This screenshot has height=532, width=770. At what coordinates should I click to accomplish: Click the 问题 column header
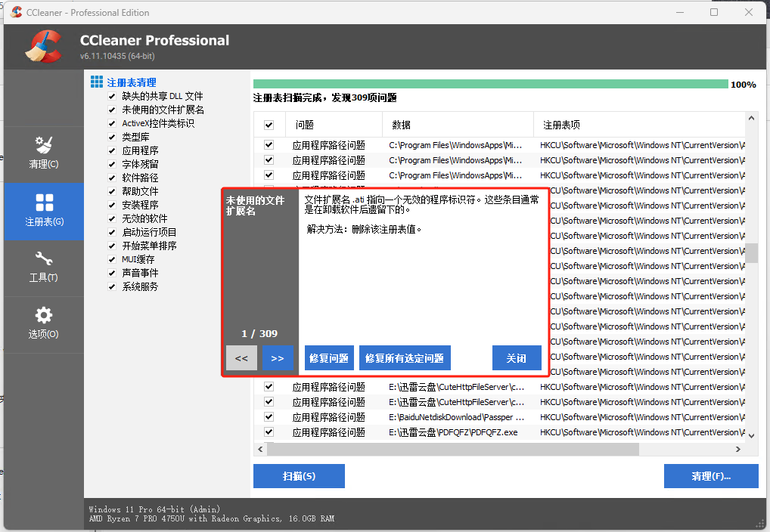(x=334, y=125)
